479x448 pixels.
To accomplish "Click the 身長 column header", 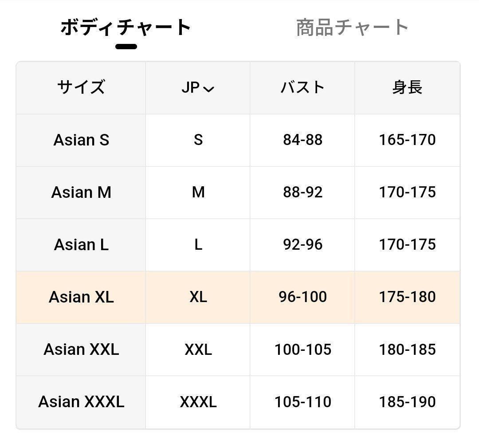I will [407, 87].
